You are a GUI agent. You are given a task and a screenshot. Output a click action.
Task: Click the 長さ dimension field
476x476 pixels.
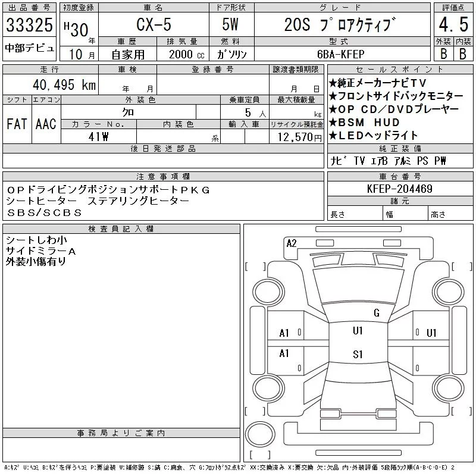click(x=355, y=214)
